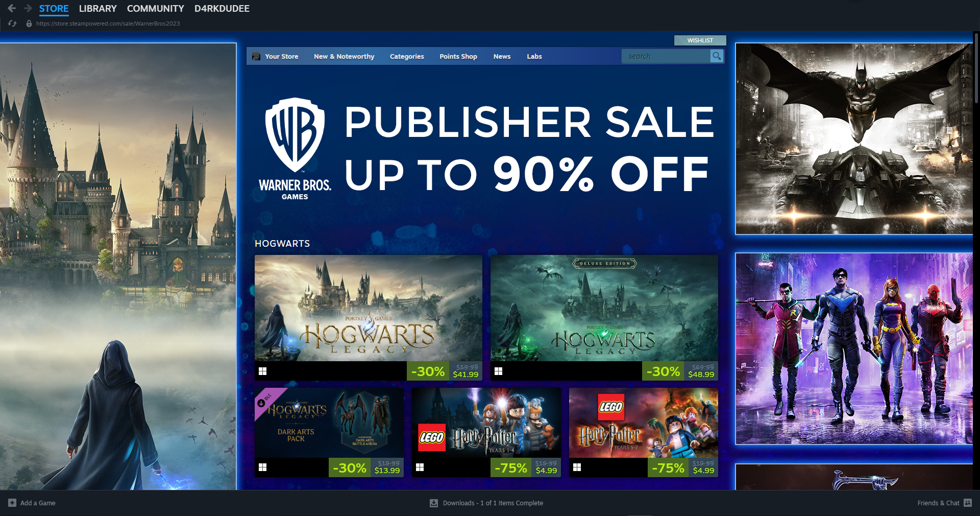Open the Your Store menu
Screen dimensions: 980x516
(282, 56)
